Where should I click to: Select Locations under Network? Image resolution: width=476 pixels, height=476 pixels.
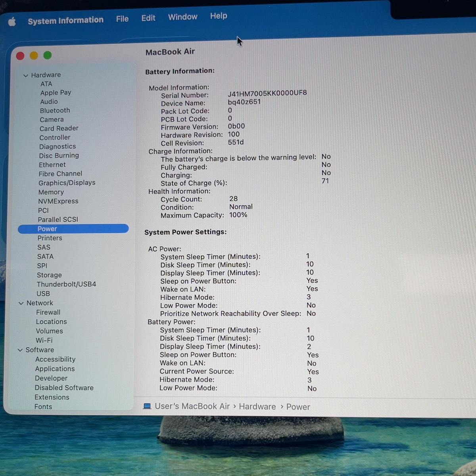[51, 322]
